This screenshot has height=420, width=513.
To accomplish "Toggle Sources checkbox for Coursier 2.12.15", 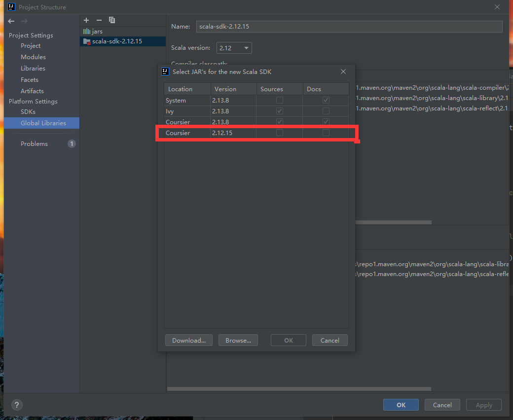I will (x=279, y=133).
